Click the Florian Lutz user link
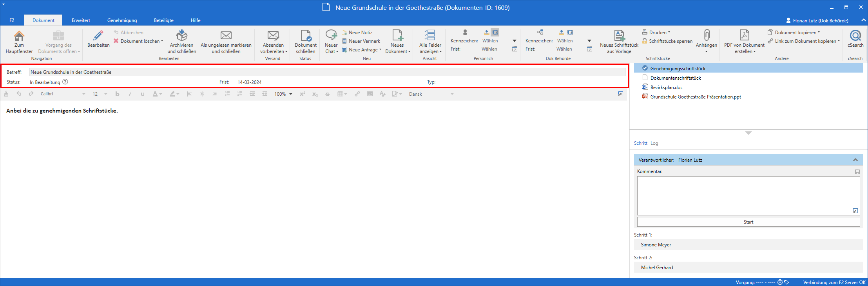The width and height of the screenshot is (868, 286). (821, 21)
